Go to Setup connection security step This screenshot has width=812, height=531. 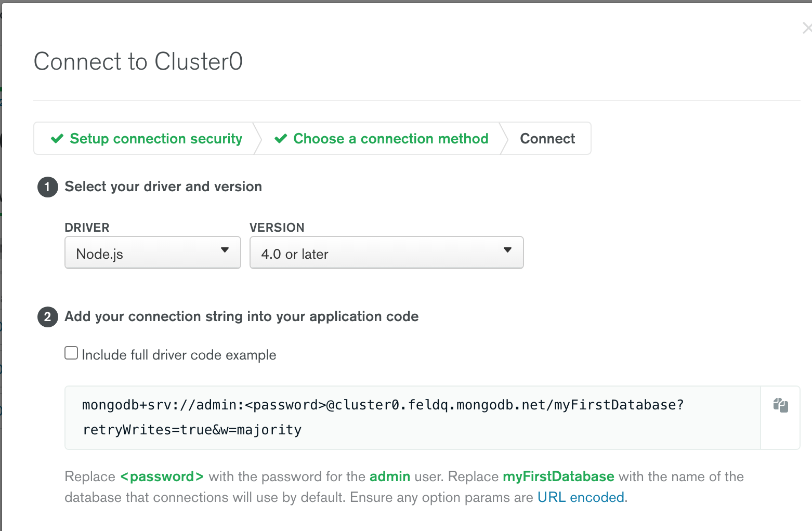coord(146,139)
